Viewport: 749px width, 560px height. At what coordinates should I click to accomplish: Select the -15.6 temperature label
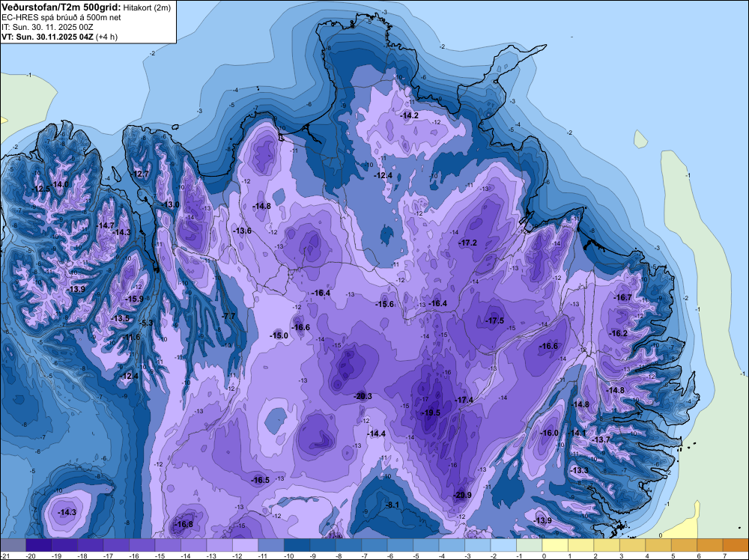pyautogui.click(x=384, y=304)
